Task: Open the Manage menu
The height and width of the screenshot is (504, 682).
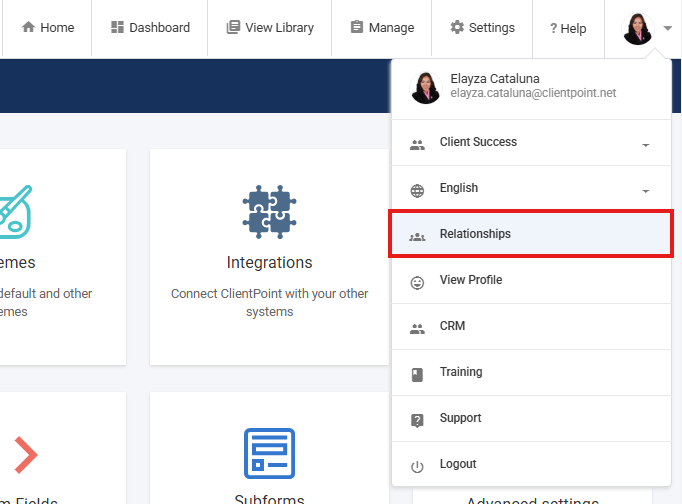Action: tap(382, 28)
